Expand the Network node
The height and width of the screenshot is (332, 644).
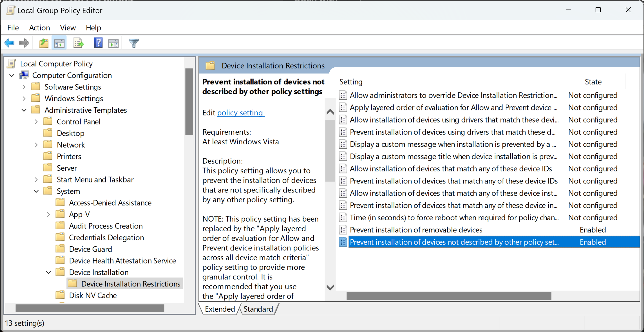[36, 145]
